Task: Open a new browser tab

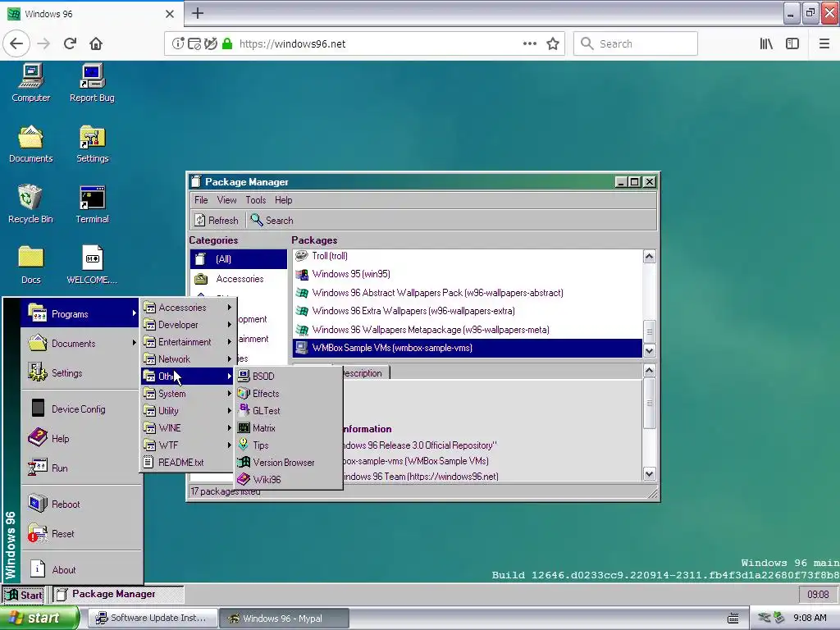Action: coord(197,13)
